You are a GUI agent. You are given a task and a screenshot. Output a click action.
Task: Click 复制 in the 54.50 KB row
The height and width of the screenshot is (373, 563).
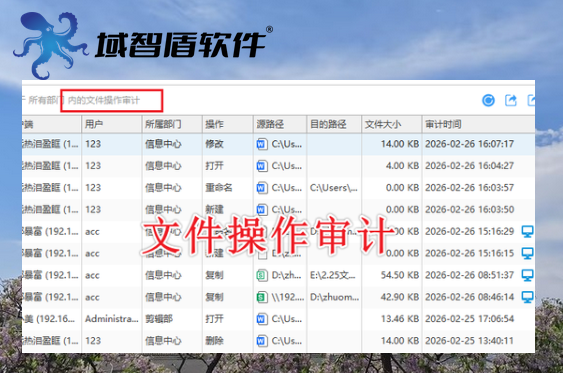214,275
